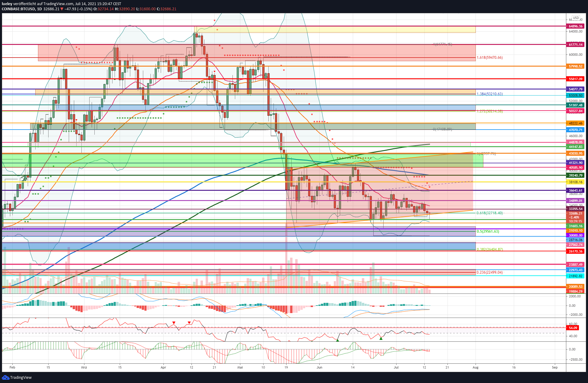Click the TradingView wordmark text
588x383 pixels.
21,378
